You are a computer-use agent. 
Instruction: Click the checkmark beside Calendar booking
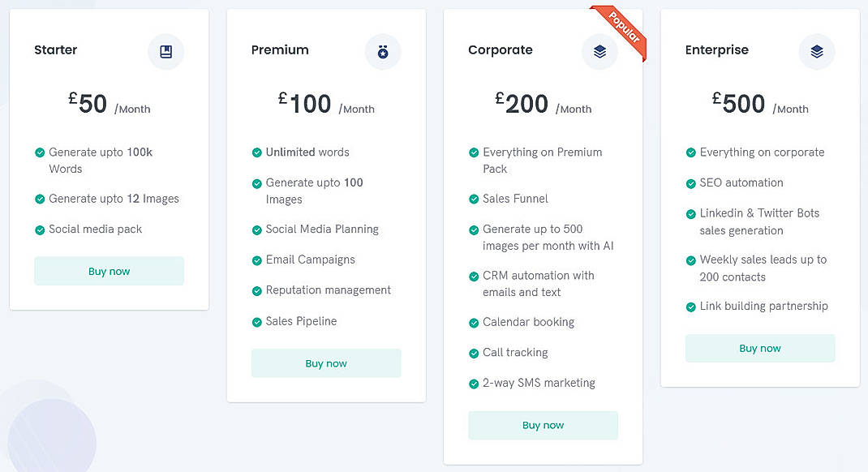[x=474, y=322]
